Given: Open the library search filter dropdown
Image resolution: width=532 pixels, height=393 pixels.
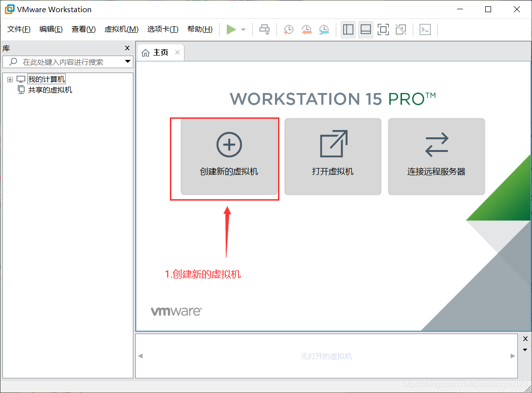Looking at the screenshot, I should pos(128,61).
